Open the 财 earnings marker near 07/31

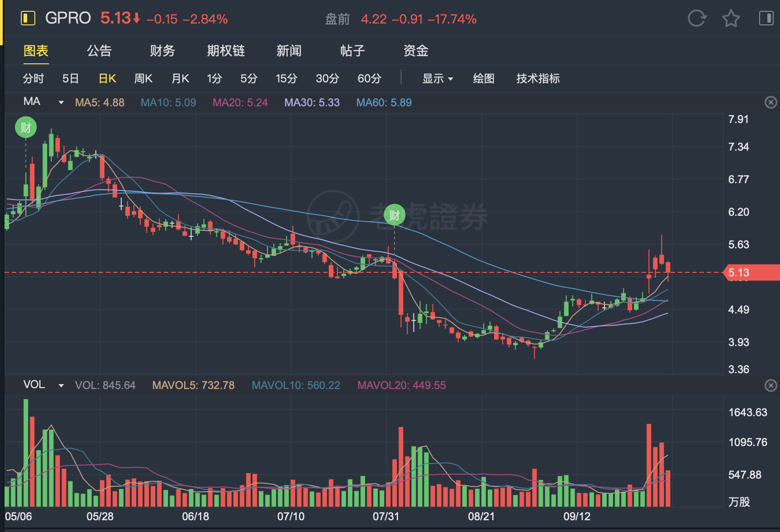click(x=395, y=215)
